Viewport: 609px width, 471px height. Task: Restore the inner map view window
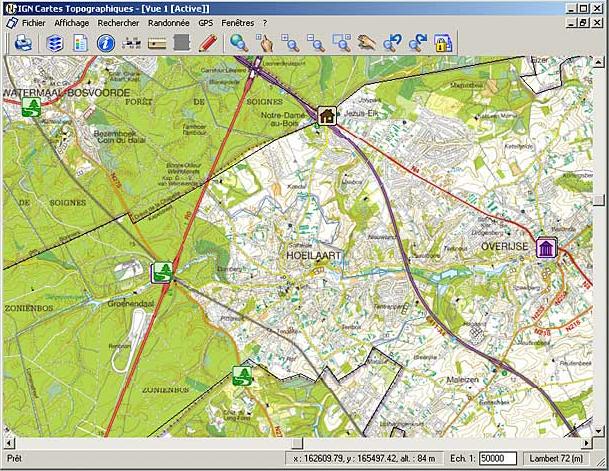[583, 23]
